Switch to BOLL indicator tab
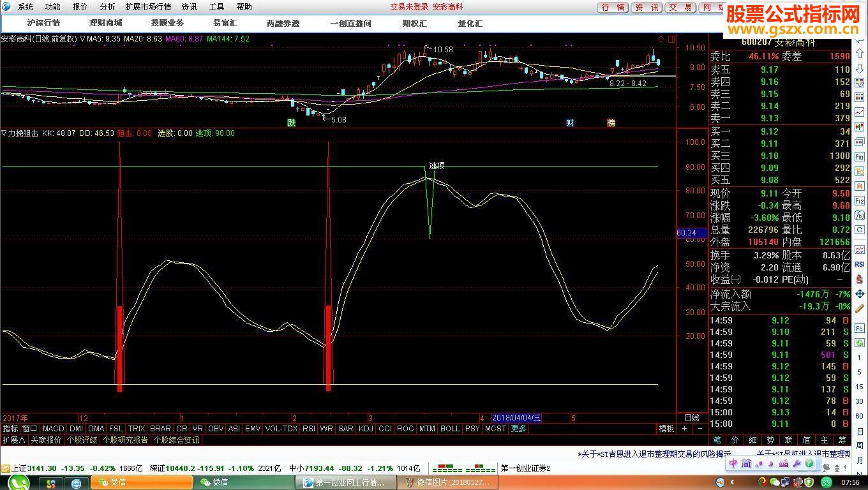Image resolution: width=868 pixels, height=490 pixels. coord(450,429)
